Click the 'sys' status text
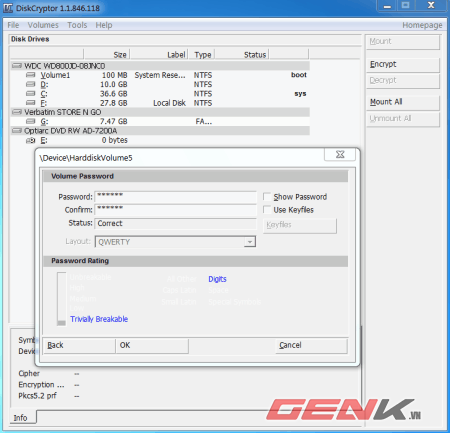 click(300, 94)
